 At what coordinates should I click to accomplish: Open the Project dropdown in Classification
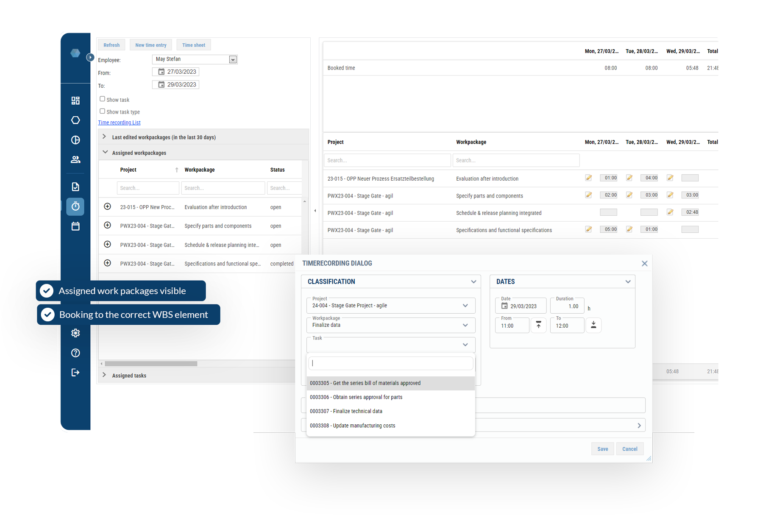point(465,305)
